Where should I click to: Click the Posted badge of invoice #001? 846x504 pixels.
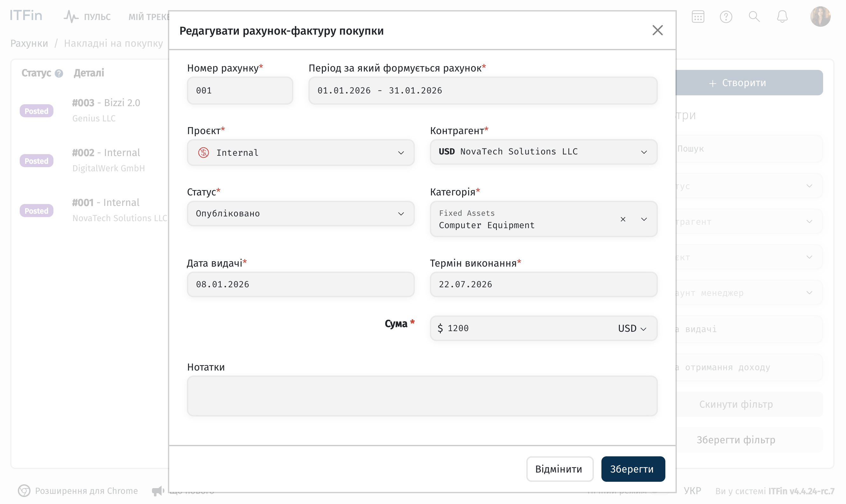pos(36,211)
